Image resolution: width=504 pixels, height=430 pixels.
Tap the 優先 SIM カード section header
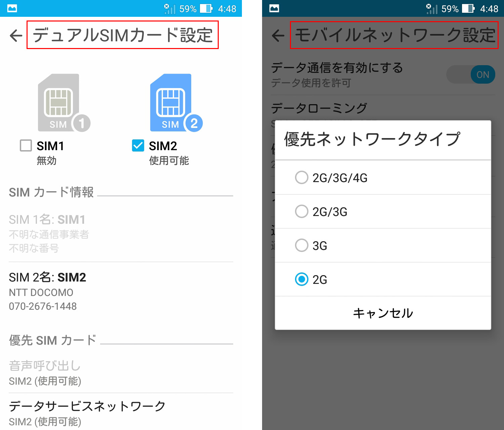52,340
